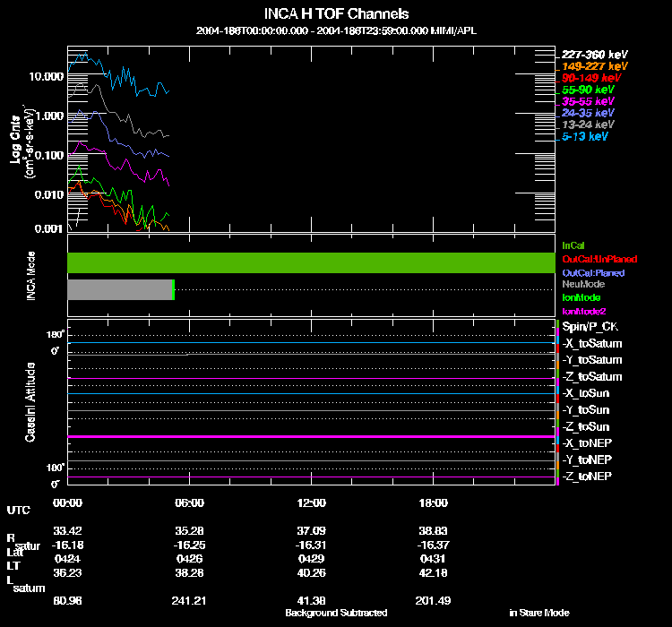Select the green 55-90 keV legend label
This screenshot has width=672, height=627.
pyautogui.click(x=588, y=90)
